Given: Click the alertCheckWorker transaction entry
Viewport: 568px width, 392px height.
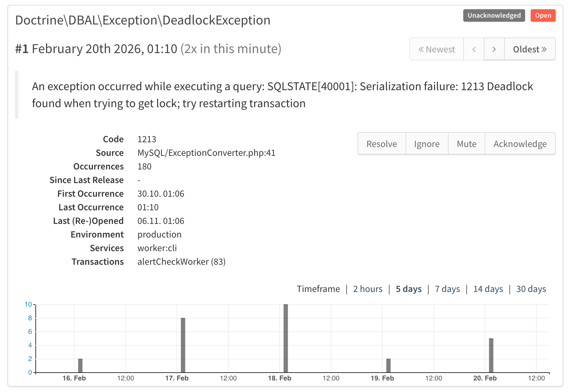Looking at the screenshot, I should point(182,262).
